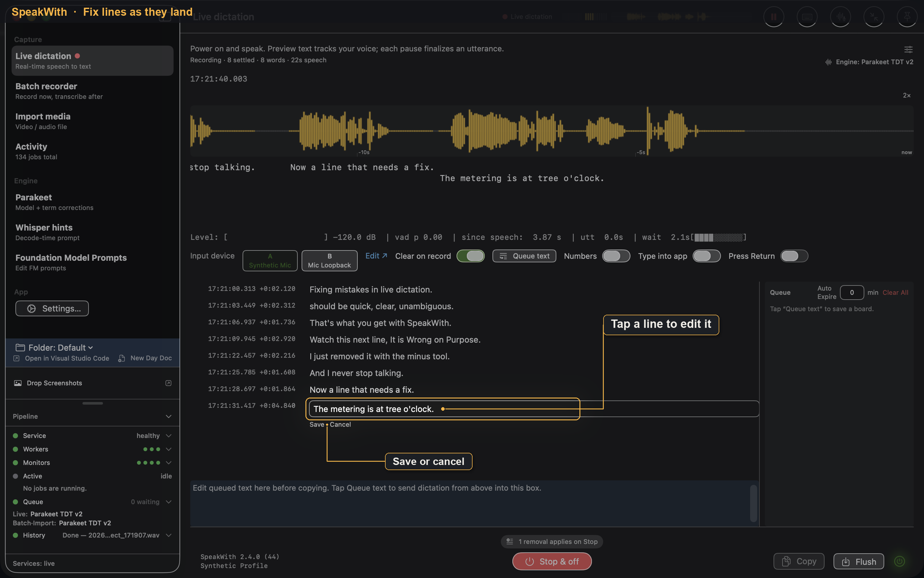924x578 pixels.
Task: Click the pin window icon
Action: tap(907, 17)
